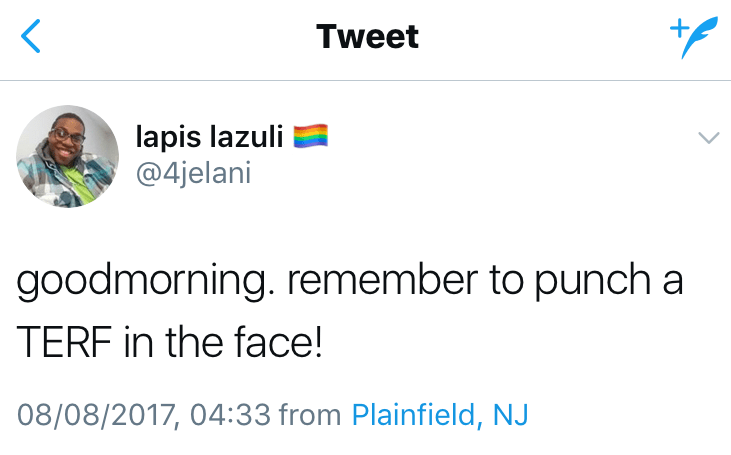Tap the date 08/08/2017

coord(93,413)
